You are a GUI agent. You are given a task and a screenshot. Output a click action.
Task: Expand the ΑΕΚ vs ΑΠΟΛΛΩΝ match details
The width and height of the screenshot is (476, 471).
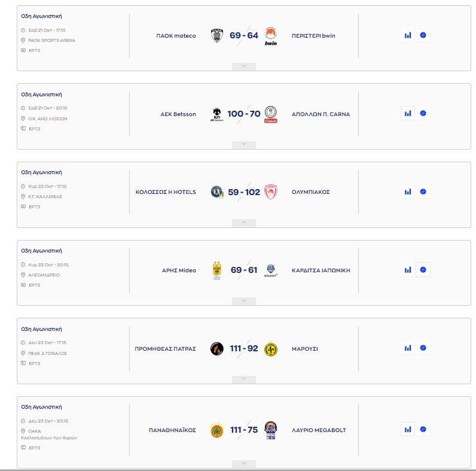point(244,145)
